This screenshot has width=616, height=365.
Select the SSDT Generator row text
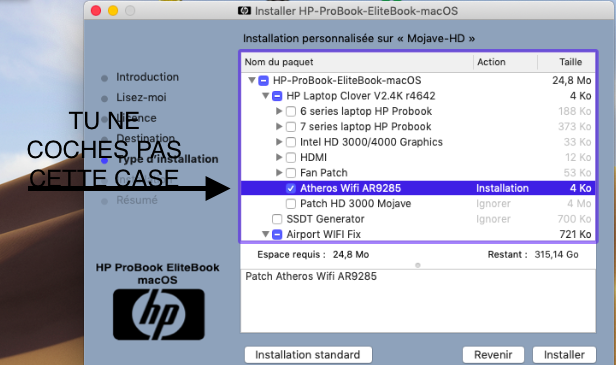pos(325,219)
